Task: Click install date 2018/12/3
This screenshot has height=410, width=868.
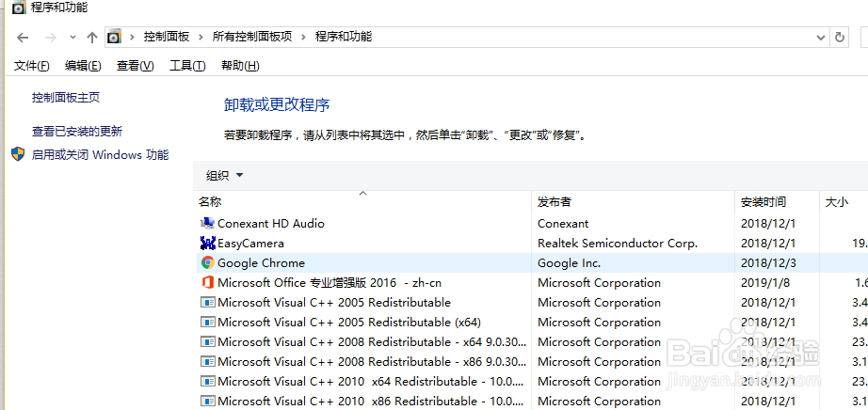Action: [x=768, y=263]
